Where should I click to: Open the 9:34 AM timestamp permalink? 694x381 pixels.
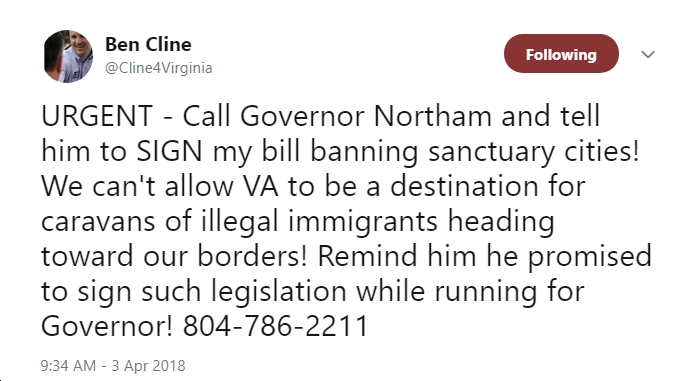pyautogui.click(x=68, y=366)
